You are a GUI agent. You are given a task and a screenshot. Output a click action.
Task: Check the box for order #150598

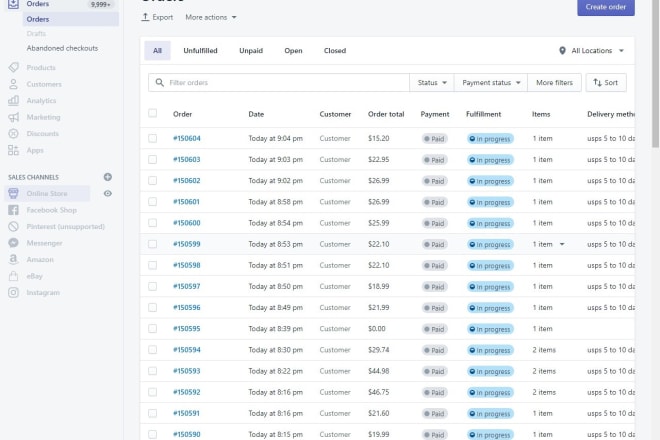pyautogui.click(x=152, y=265)
